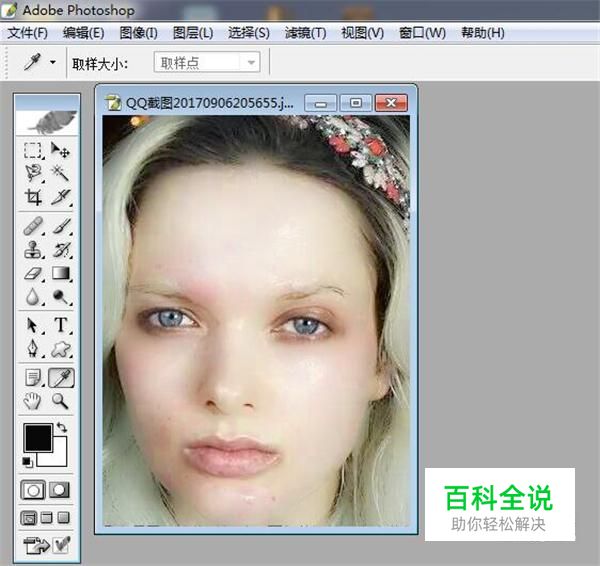Image resolution: width=600 pixels, height=566 pixels.
Task: Select the Hand tool
Action: pos(33,401)
